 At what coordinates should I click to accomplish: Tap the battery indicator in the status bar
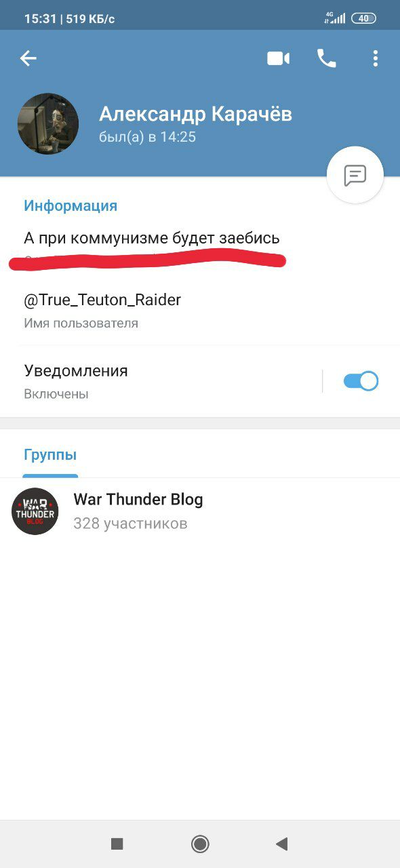coord(364,18)
